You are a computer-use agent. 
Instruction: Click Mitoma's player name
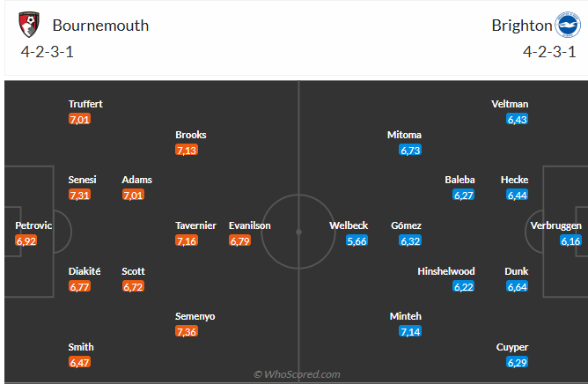point(404,135)
